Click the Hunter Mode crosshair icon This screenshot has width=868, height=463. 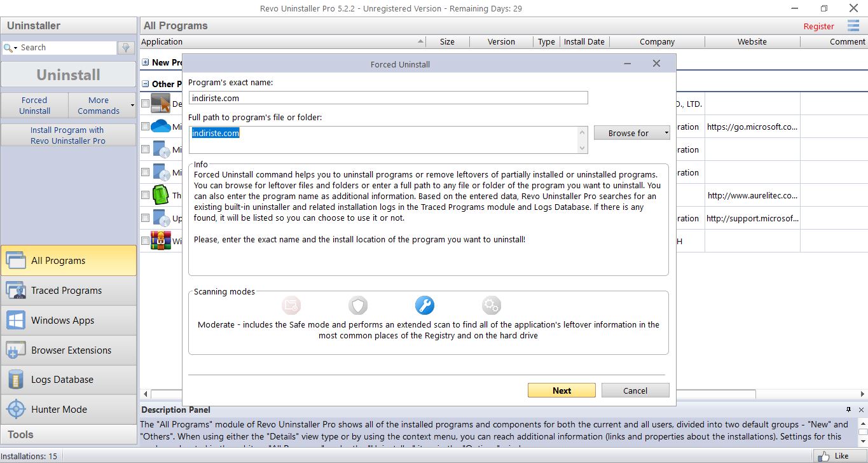point(16,410)
